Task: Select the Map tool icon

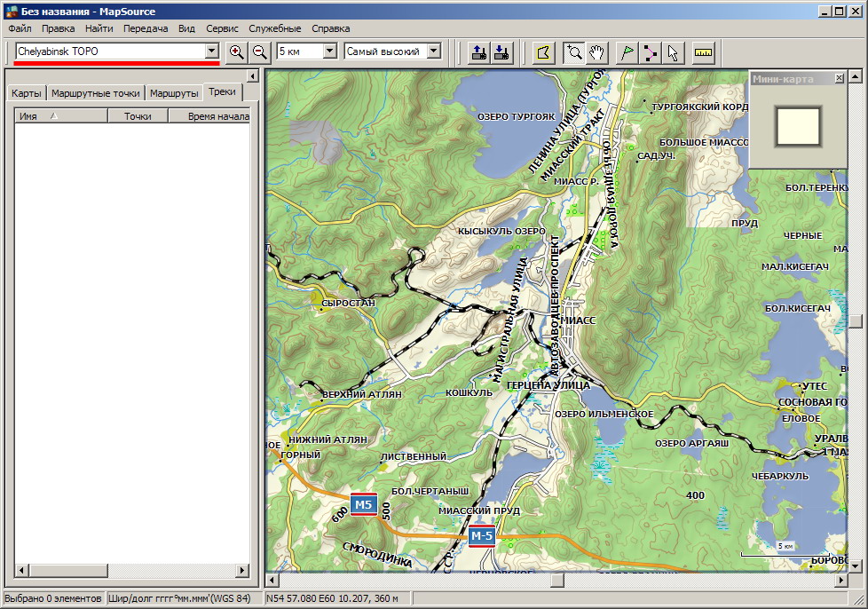Action: point(543,52)
